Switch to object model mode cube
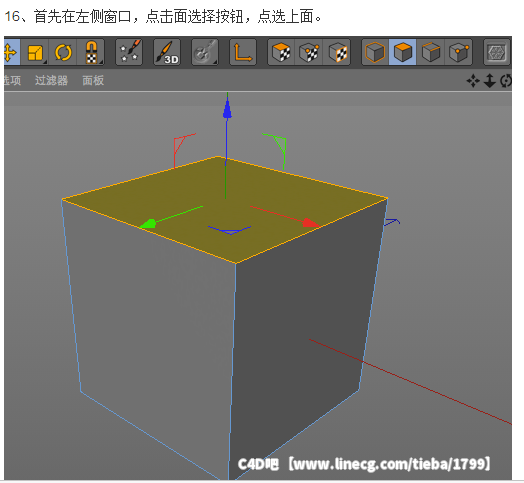The image size is (524, 483). tap(375, 52)
